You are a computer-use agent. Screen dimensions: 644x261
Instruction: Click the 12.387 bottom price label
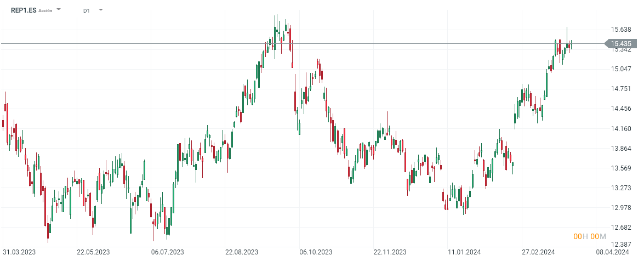click(x=621, y=245)
